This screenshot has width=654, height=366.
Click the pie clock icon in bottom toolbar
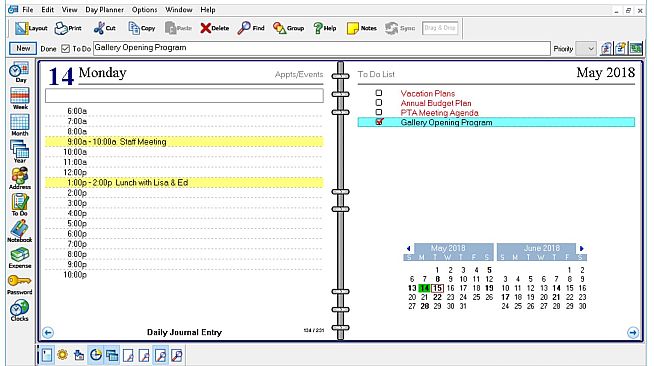pos(96,355)
